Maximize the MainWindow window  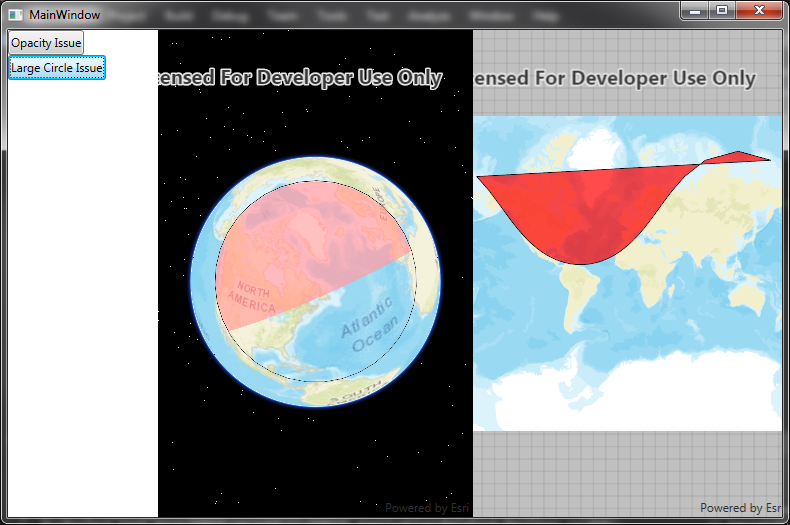point(722,11)
